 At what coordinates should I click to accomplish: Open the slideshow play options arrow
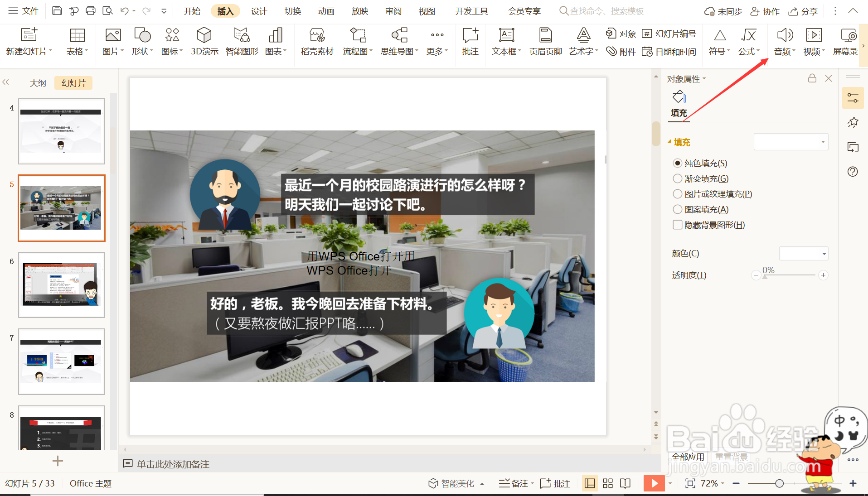pyautogui.click(x=670, y=483)
